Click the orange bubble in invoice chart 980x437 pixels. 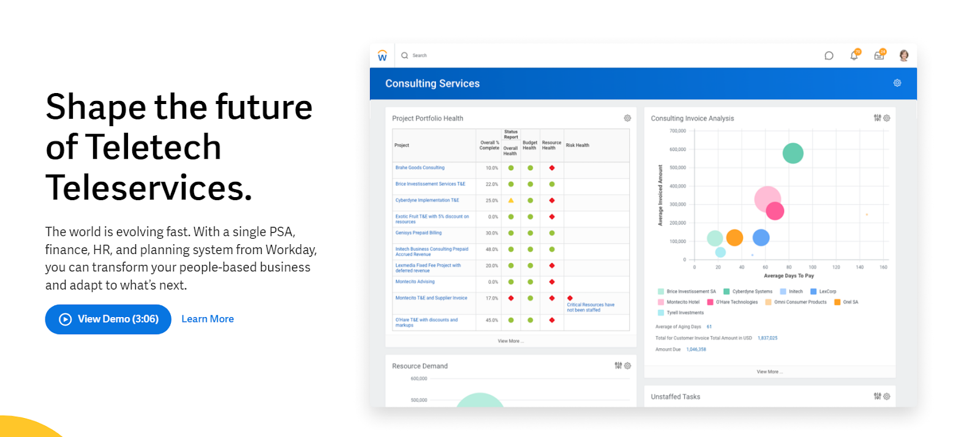pyautogui.click(x=734, y=237)
